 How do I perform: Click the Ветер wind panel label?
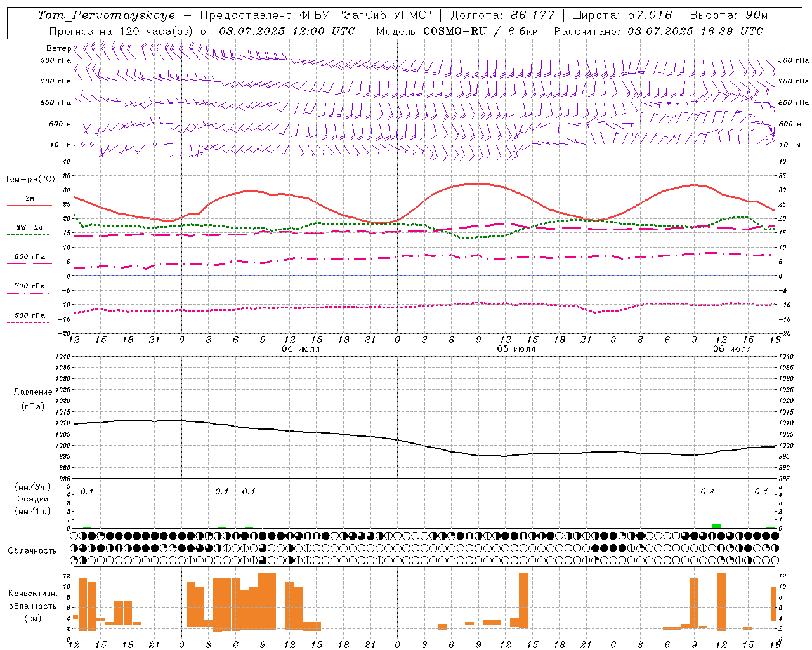58,48
